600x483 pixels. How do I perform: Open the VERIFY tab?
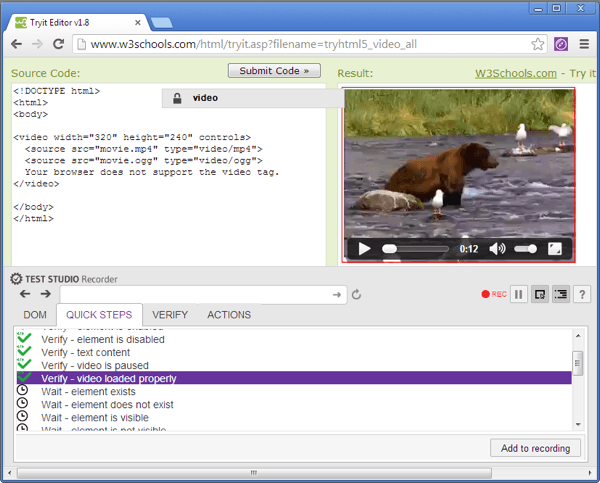tap(170, 315)
